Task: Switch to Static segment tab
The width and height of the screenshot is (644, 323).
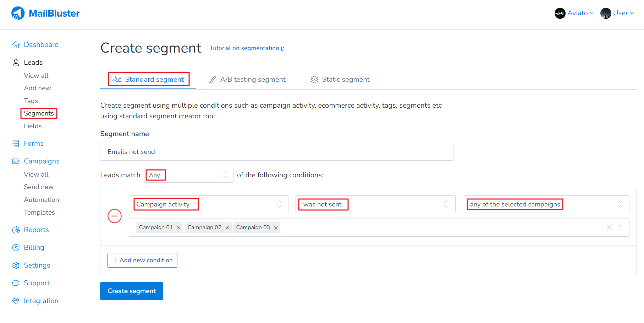Action: [340, 80]
